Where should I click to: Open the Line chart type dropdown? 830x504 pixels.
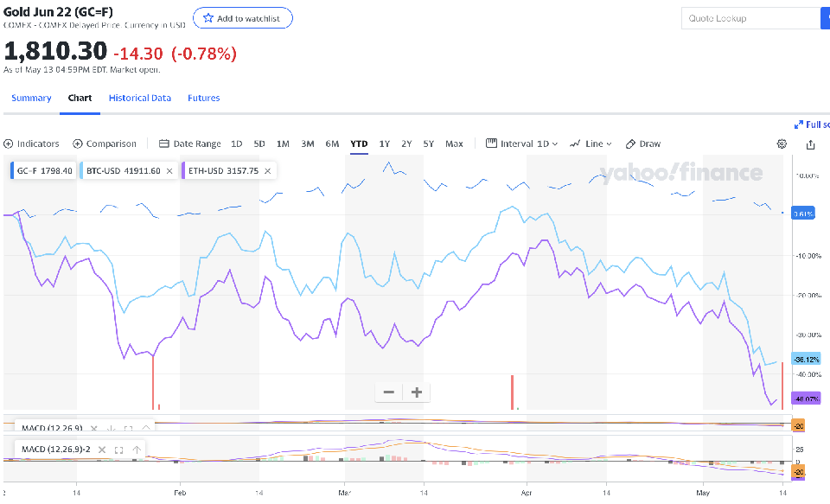pyautogui.click(x=591, y=144)
